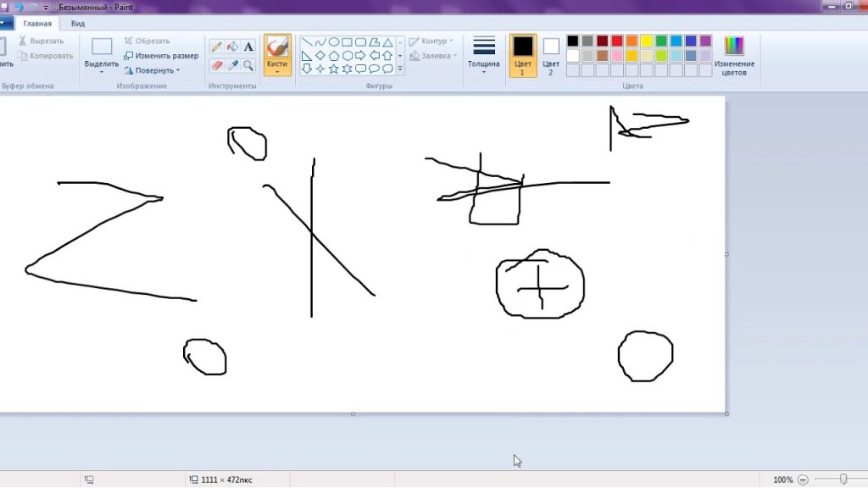Image resolution: width=868 pixels, height=488 pixels.
Task: Select the Color picker eyedropper tool
Action: tap(232, 65)
